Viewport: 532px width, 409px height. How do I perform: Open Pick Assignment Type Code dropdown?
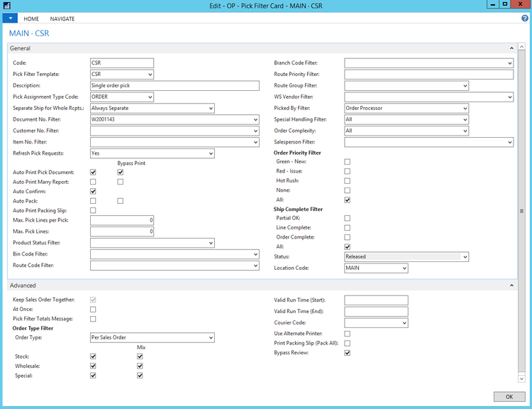pyautogui.click(x=150, y=97)
